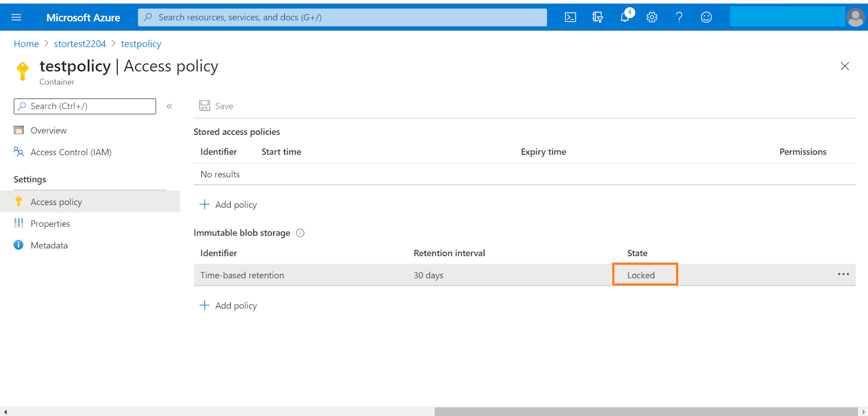Click the left scrollbar arrow
This screenshot has height=416, width=868.
(5, 412)
